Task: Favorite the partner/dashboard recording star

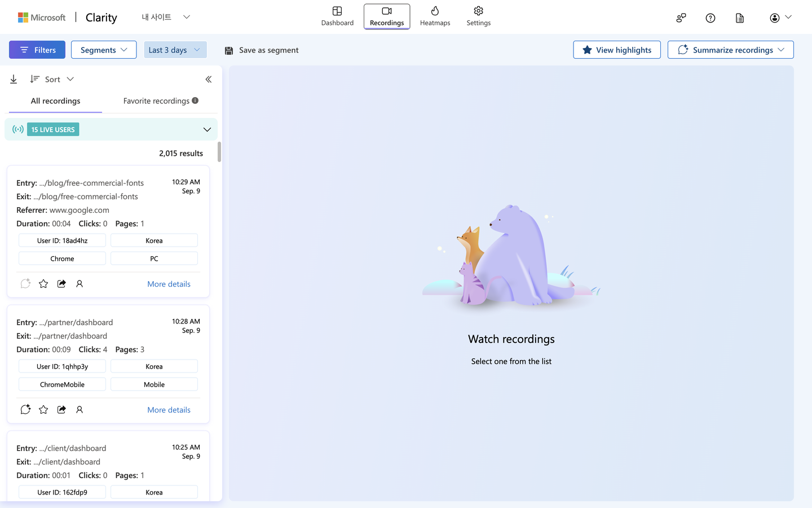Action: coord(43,410)
